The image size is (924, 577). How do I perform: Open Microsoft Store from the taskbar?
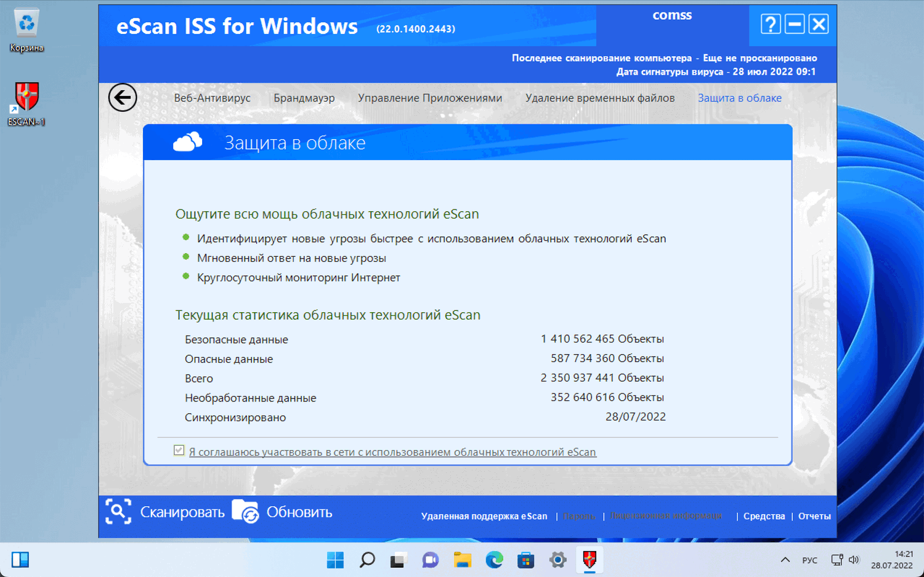click(x=525, y=560)
